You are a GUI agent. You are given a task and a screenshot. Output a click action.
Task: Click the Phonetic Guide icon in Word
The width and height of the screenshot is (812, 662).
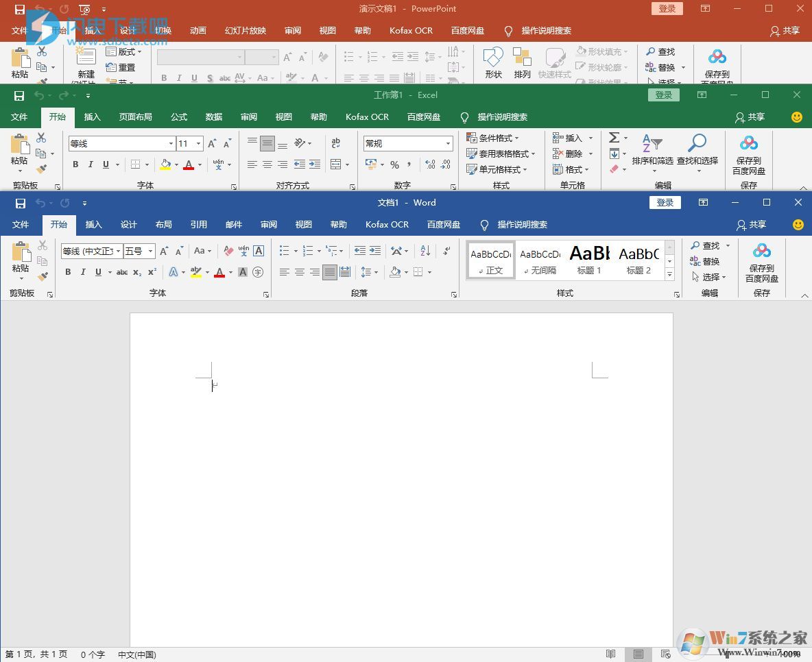(x=245, y=250)
